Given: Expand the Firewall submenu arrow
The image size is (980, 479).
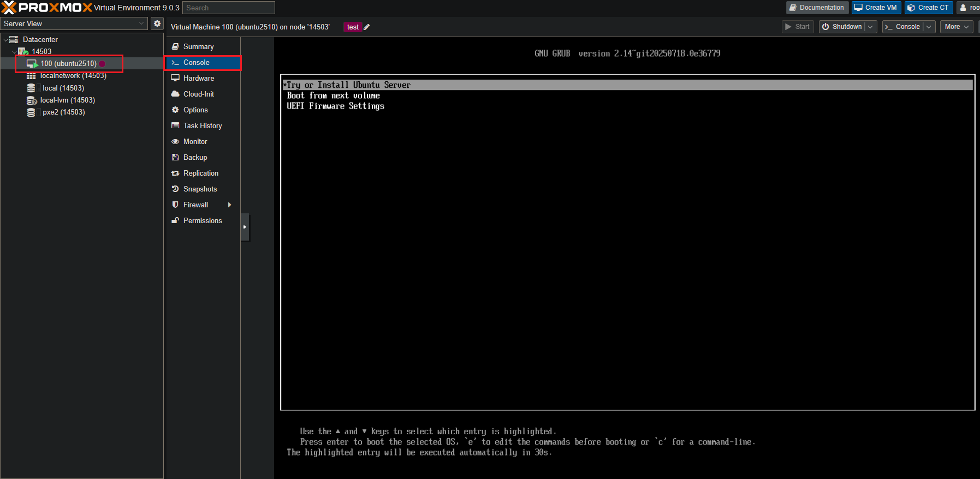Looking at the screenshot, I should coord(229,205).
